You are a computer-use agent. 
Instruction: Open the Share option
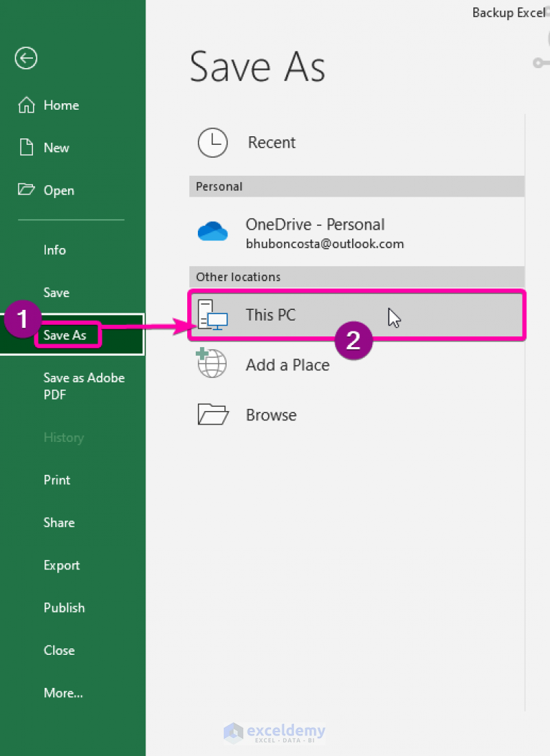59,522
